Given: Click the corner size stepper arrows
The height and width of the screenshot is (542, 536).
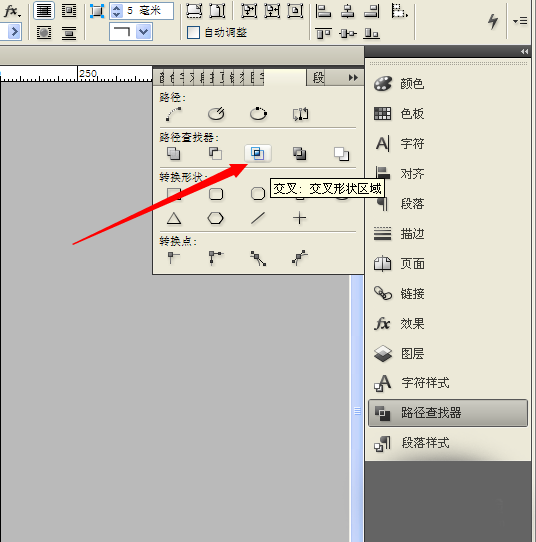Looking at the screenshot, I should (116, 11).
